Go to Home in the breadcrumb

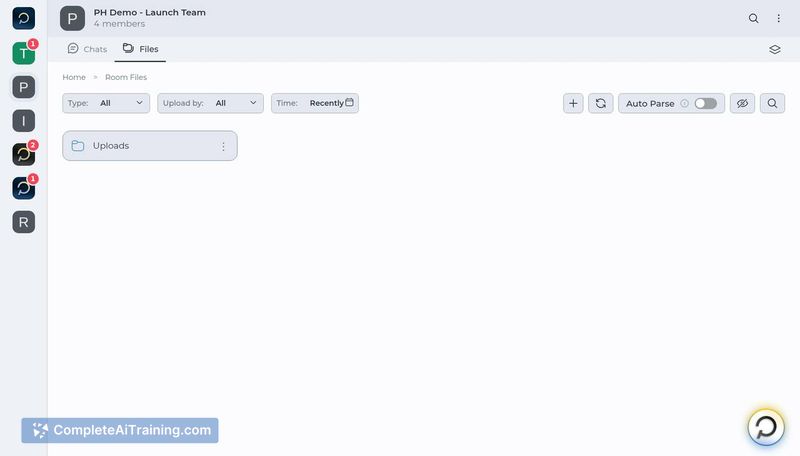pyautogui.click(x=74, y=77)
